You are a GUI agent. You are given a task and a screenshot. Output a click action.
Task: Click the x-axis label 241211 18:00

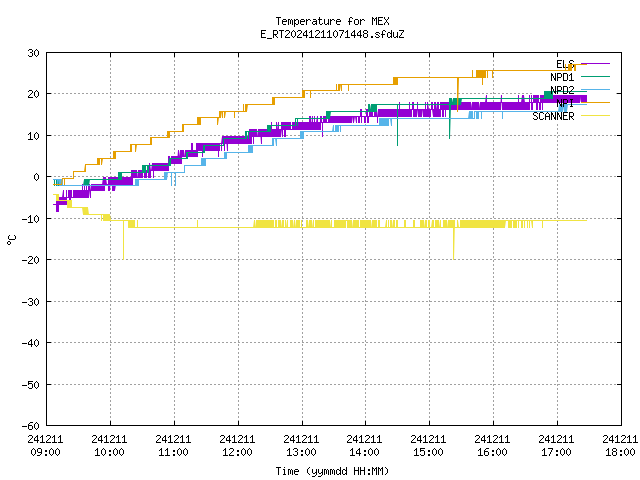620,446
